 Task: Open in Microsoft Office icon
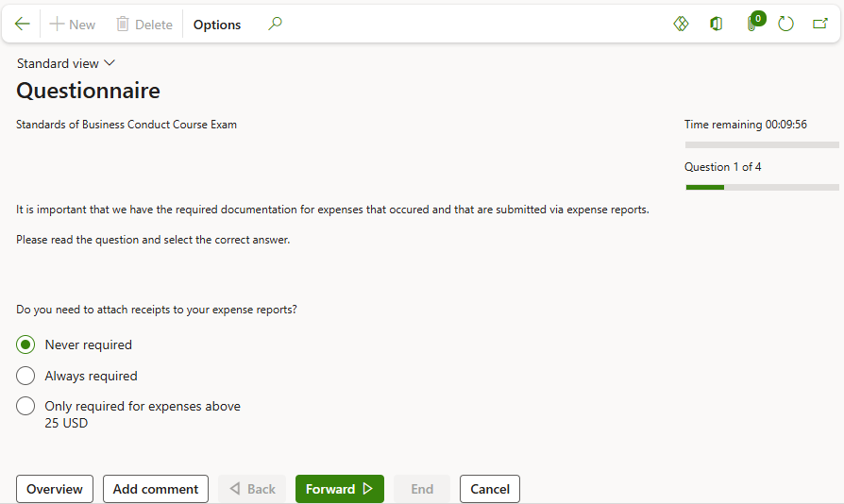(717, 25)
